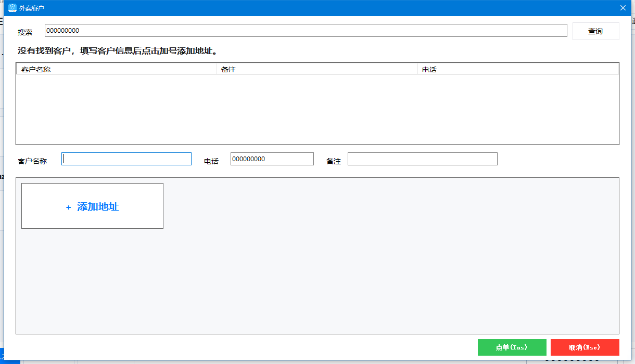Click the 客户名称 column header
This screenshot has height=364, width=635.
(x=117, y=69)
